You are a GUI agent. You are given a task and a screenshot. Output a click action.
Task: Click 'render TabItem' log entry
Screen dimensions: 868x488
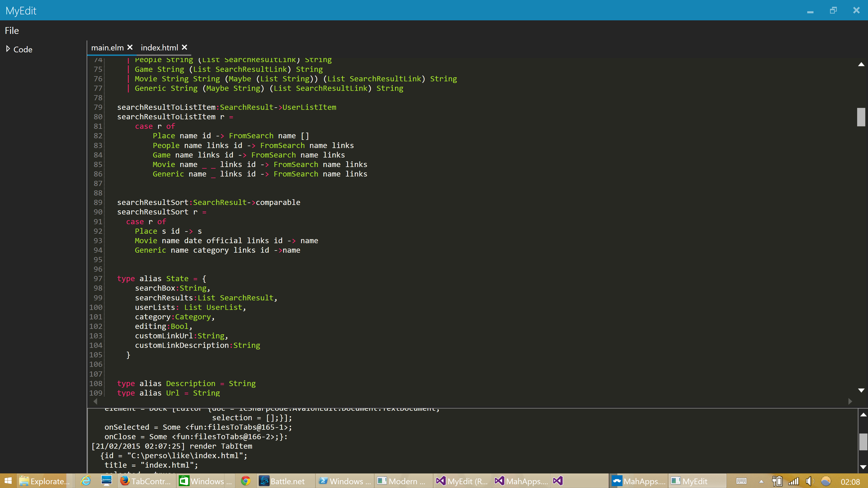[x=221, y=446]
